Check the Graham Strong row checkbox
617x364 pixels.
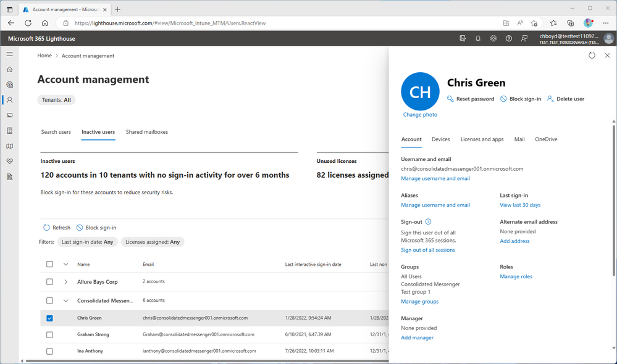[x=49, y=335]
